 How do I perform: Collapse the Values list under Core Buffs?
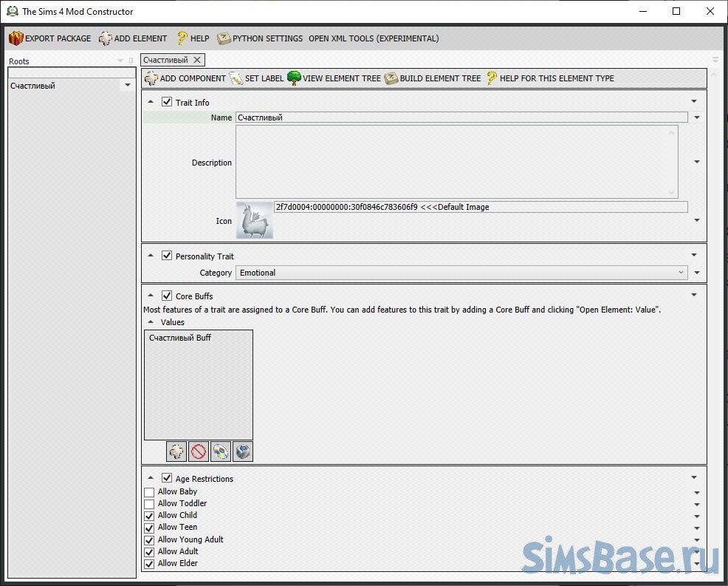[x=151, y=322]
